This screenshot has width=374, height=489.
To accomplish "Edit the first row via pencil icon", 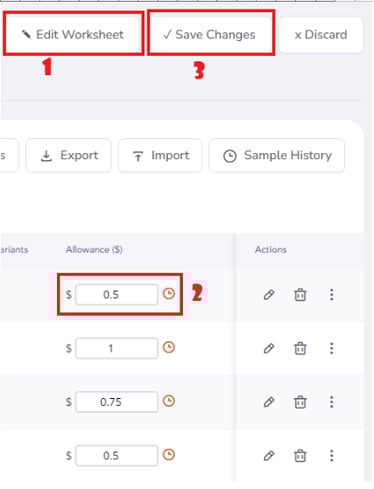I will (x=269, y=295).
